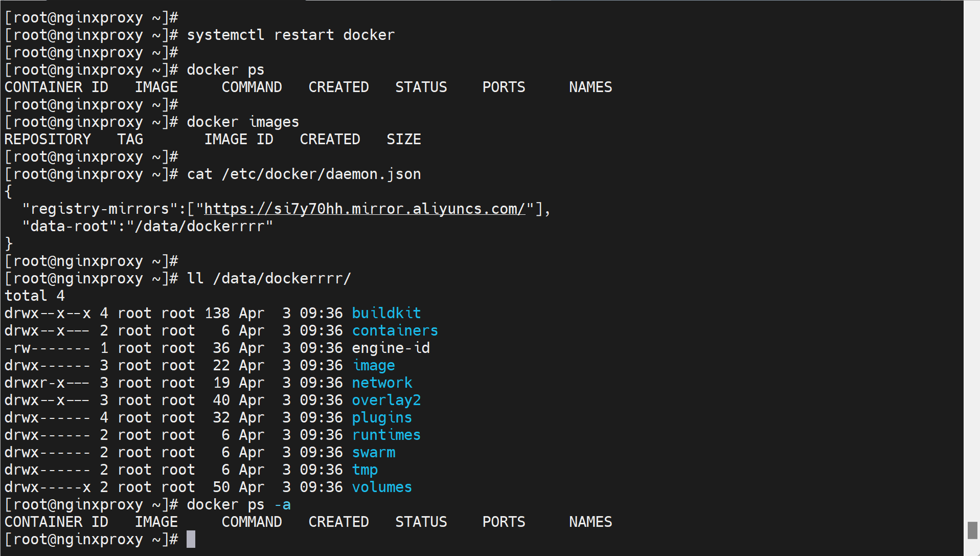Click the volumes directory name
This screenshot has height=556, width=980.
point(381,487)
